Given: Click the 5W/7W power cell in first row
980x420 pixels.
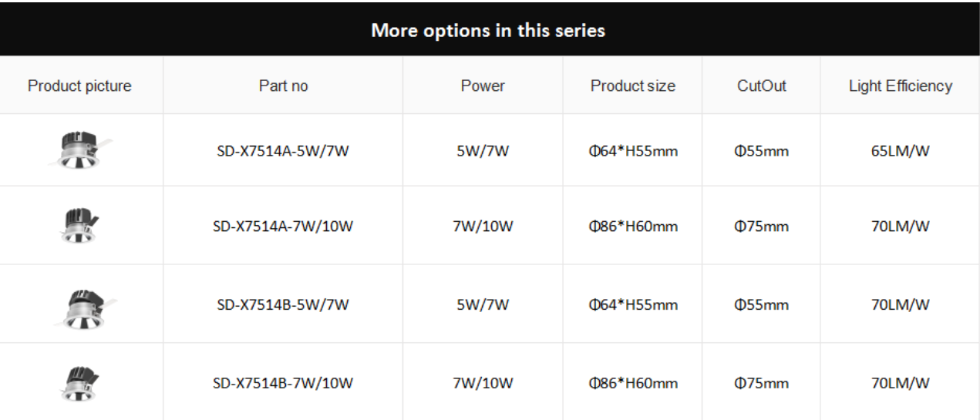Looking at the screenshot, I should pos(483,151).
